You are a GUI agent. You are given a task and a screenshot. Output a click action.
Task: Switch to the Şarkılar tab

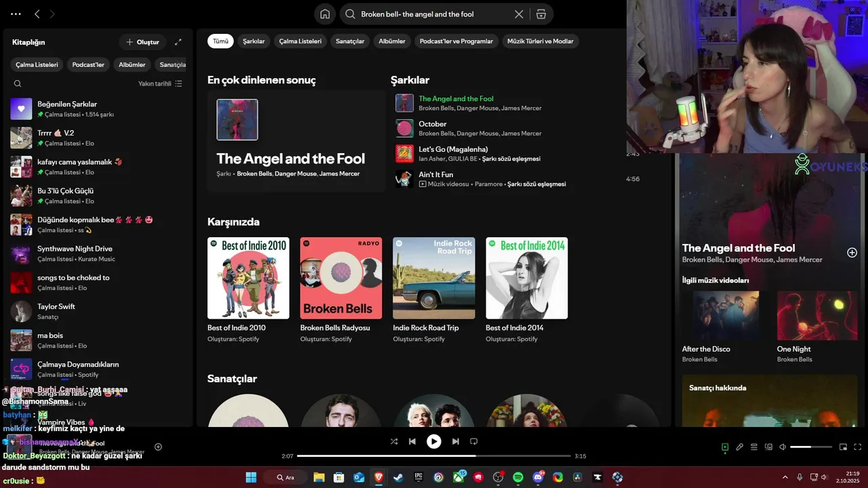click(x=254, y=41)
